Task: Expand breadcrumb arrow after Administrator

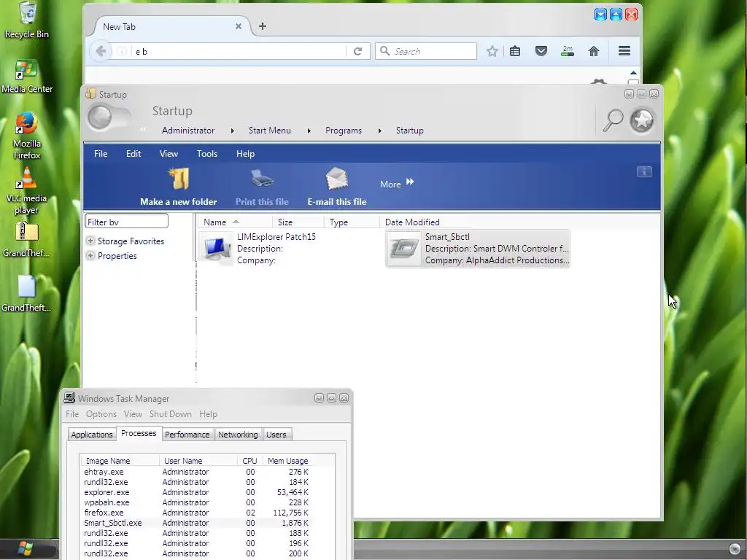Action: 233,131
